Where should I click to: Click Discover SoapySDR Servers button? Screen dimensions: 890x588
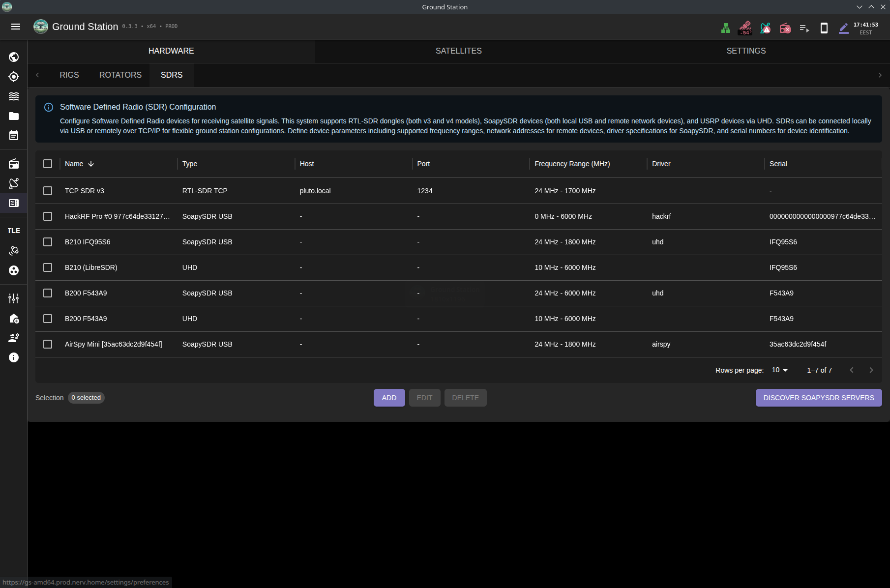click(818, 398)
